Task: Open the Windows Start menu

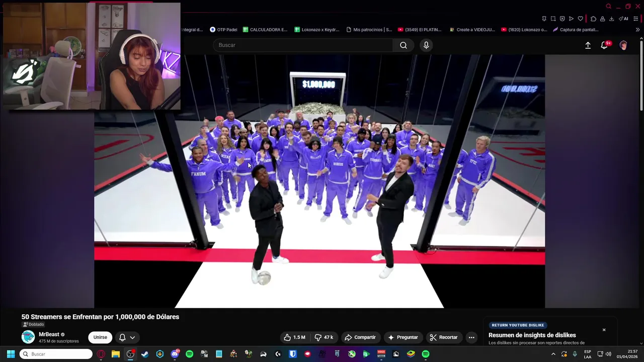Action: (11, 354)
